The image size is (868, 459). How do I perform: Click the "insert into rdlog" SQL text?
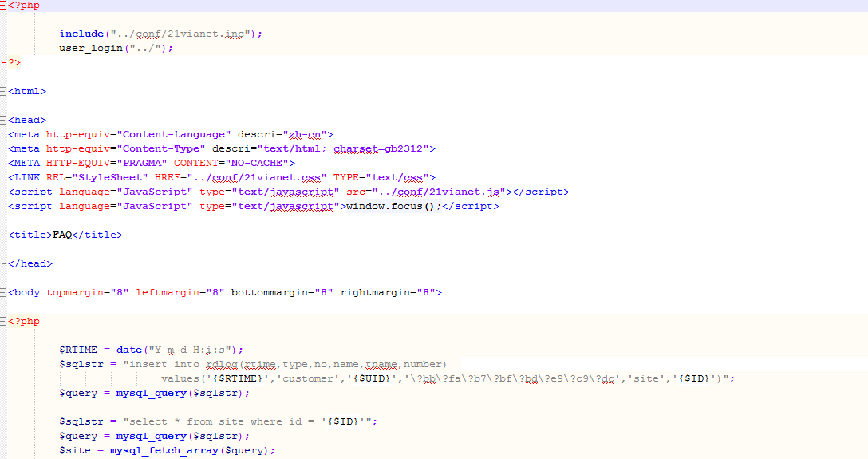coord(180,364)
